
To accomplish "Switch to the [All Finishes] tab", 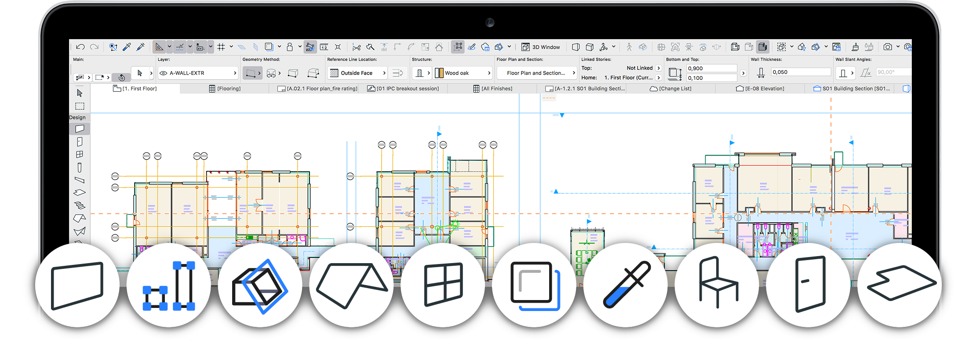I will [492, 89].
